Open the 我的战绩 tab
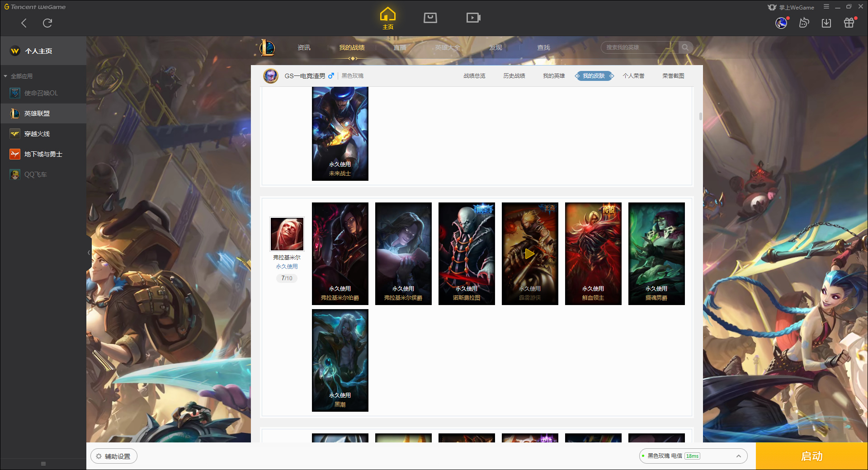Image resolution: width=868 pixels, height=470 pixels. [x=352, y=47]
